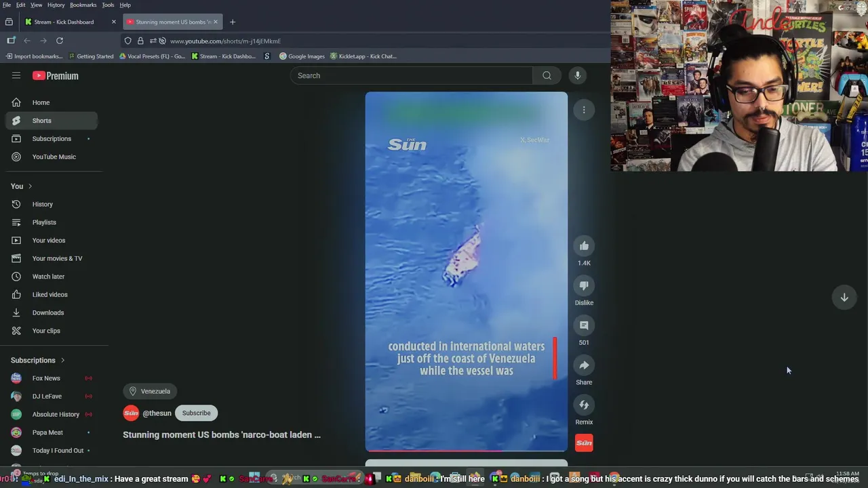Open Vocal Presets (FL) bookmark
This screenshot has width=868, height=488.
point(153,56)
